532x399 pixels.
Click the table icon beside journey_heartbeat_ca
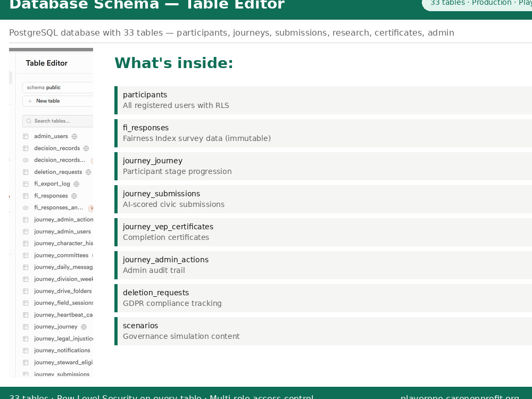point(26,315)
